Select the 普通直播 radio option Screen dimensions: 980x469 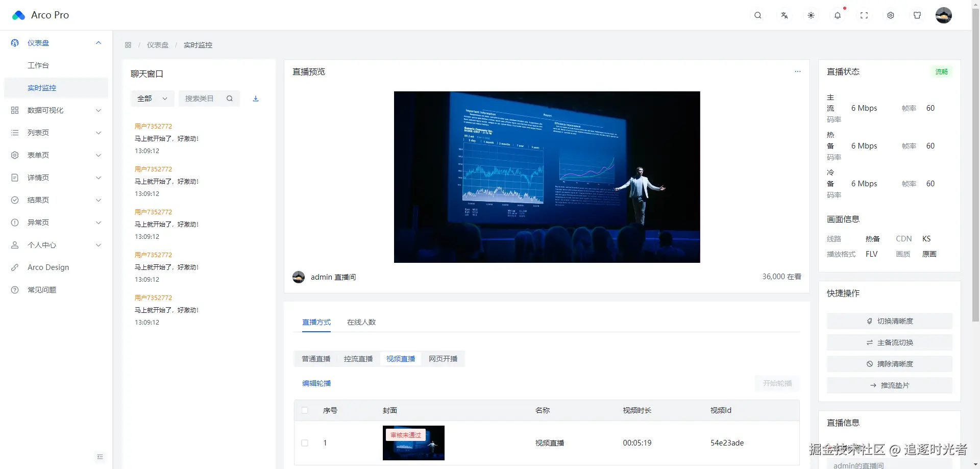[x=316, y=359]
